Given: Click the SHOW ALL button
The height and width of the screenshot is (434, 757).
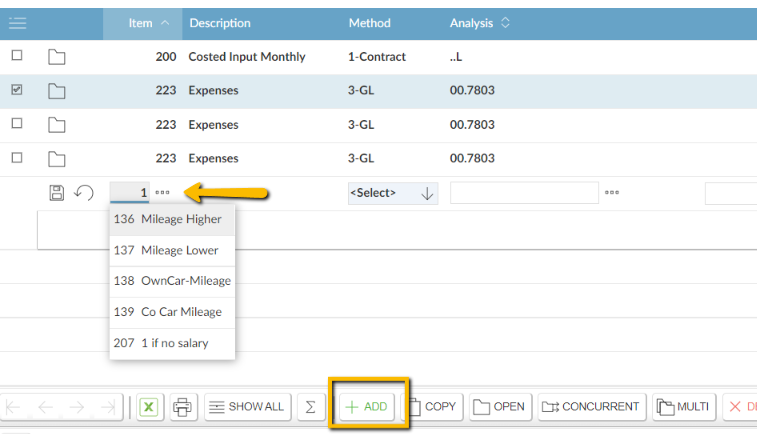Looking at the screenshot, I should tap(248, 407).
